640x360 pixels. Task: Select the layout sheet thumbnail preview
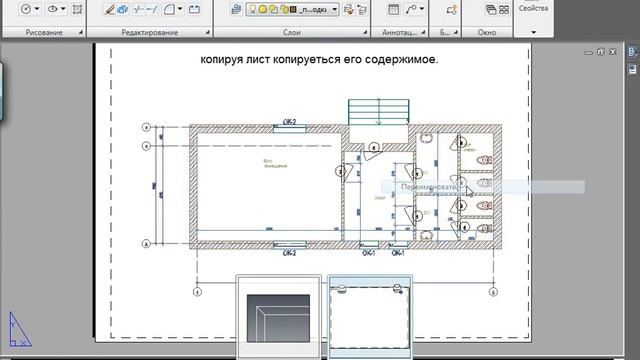pyautogui.click(x=369, y=317)
